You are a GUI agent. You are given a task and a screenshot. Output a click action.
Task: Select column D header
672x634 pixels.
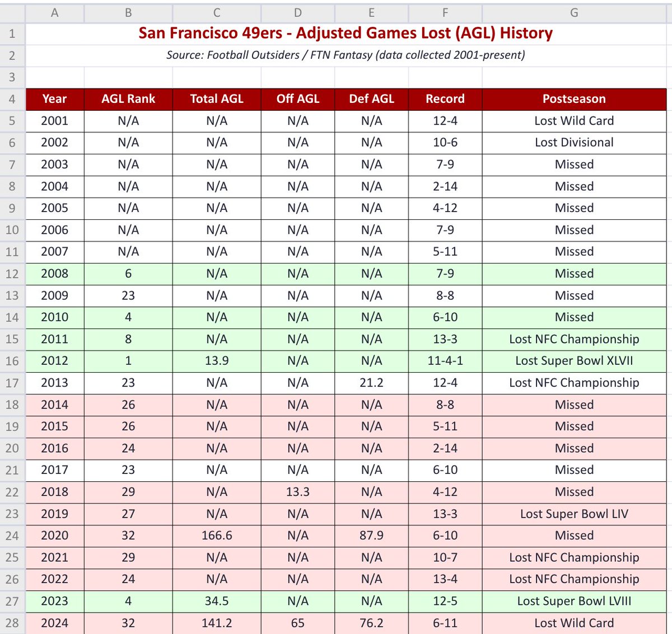click(298, 12)
